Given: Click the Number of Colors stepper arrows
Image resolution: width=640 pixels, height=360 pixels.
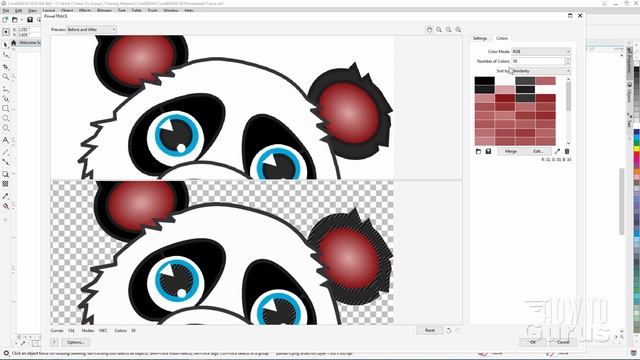Looking at the screenshot, I should click(567, 61).
